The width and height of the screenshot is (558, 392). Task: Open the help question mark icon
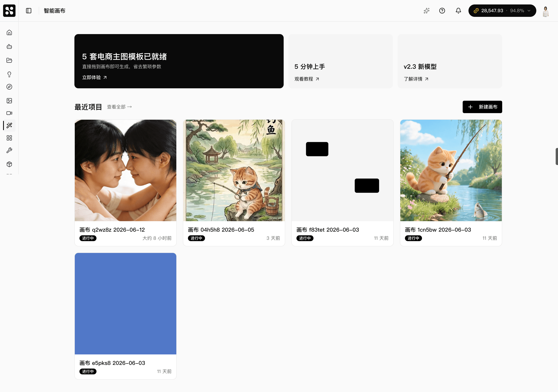[x=442, y=11]
